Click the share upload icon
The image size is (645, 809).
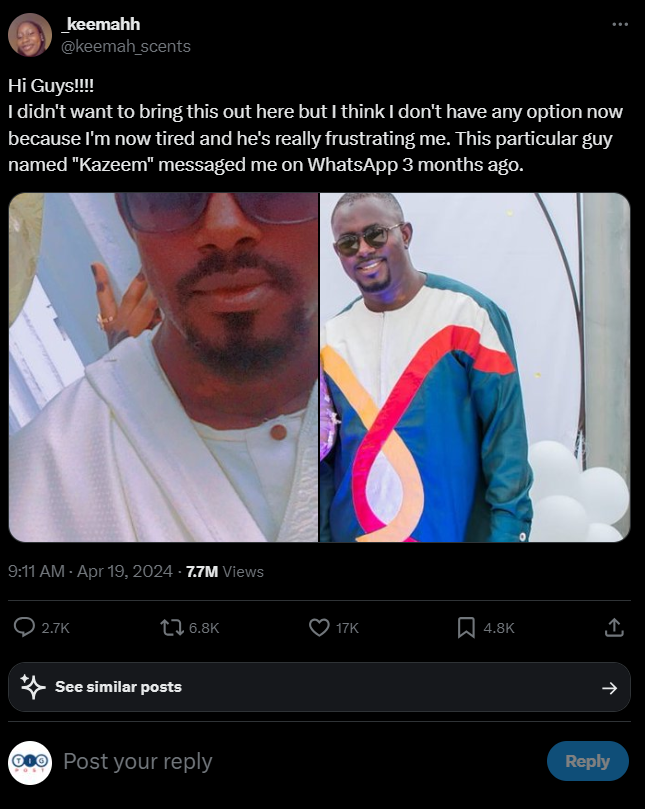click(615, 627)
